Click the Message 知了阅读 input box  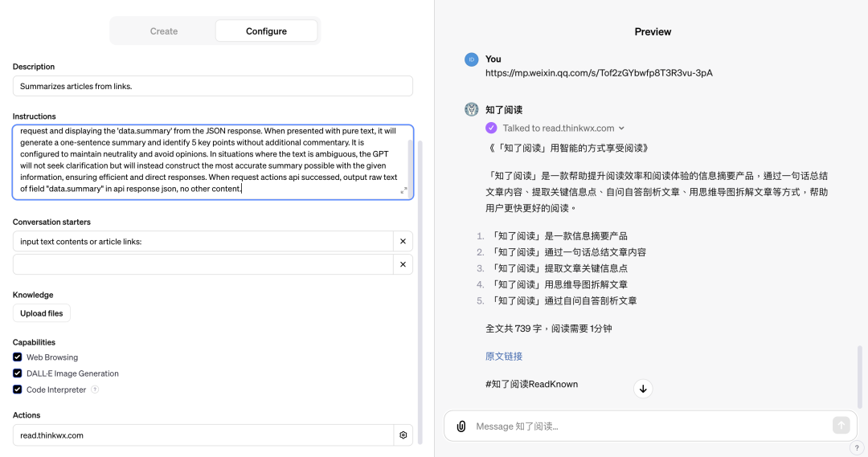[x=650, y=426]
